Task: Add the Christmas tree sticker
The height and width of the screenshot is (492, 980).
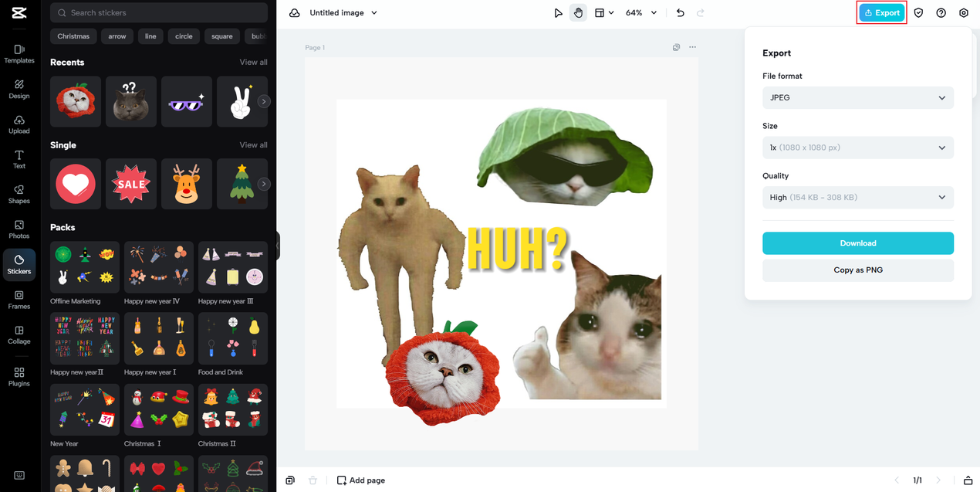Action: click(x=240, y=184)
